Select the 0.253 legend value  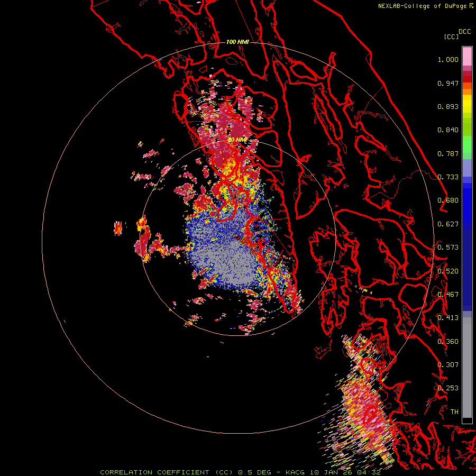pyautogui.click(x=448, y=388)
